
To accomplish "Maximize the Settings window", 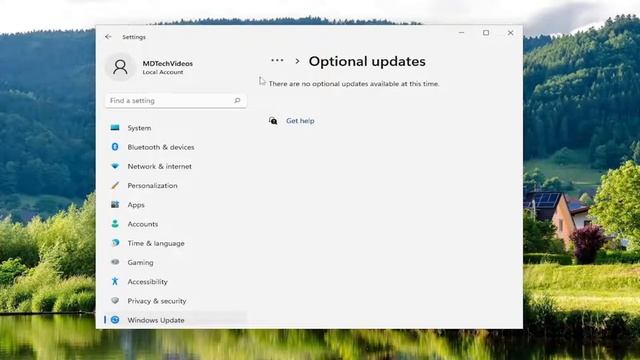I will click(486, 33).
